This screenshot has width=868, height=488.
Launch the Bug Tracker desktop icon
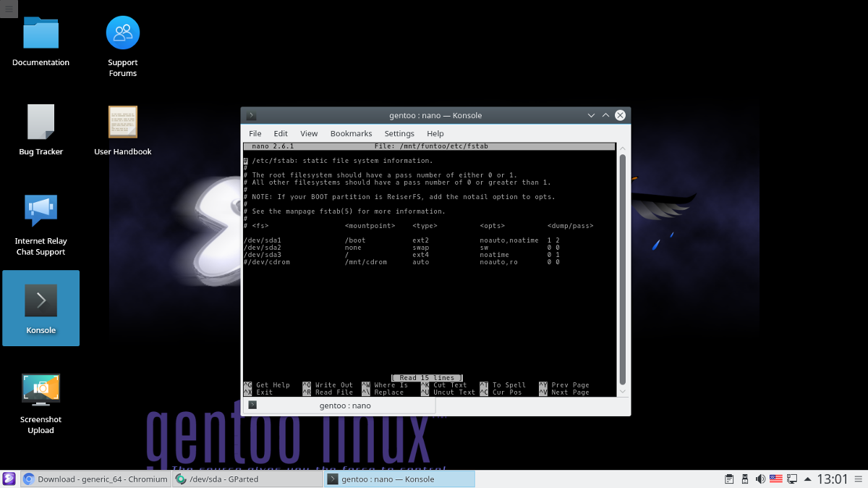pos(41,122)
